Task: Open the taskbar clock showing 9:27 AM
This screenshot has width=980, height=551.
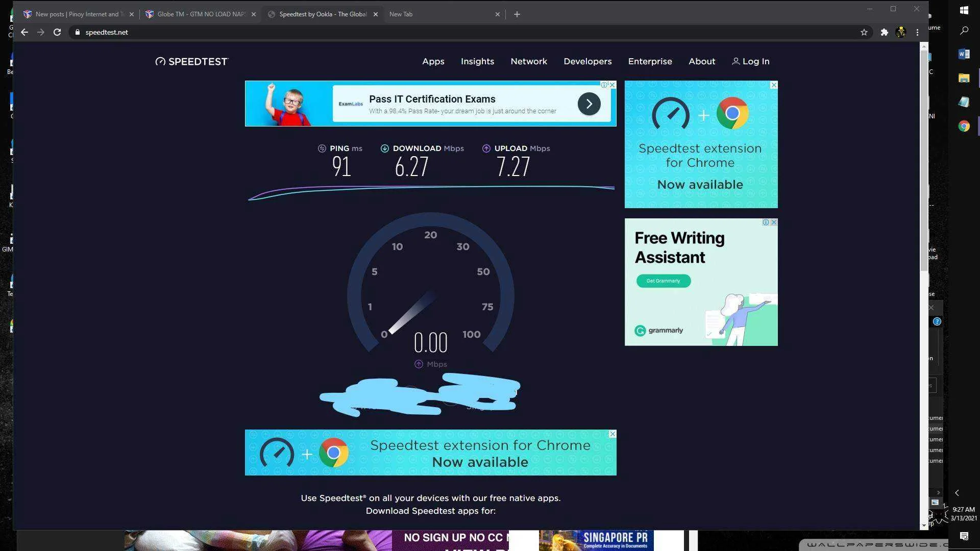Action: 964,514
